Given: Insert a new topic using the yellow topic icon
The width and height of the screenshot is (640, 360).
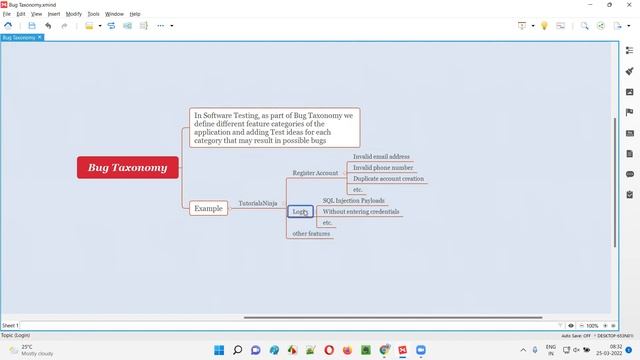Looking at the screenshot, I should [89, 26].
